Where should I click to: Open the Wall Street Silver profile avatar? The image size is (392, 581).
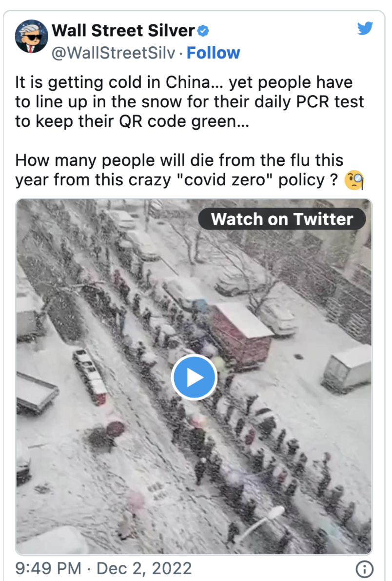(x=32, y=36)
